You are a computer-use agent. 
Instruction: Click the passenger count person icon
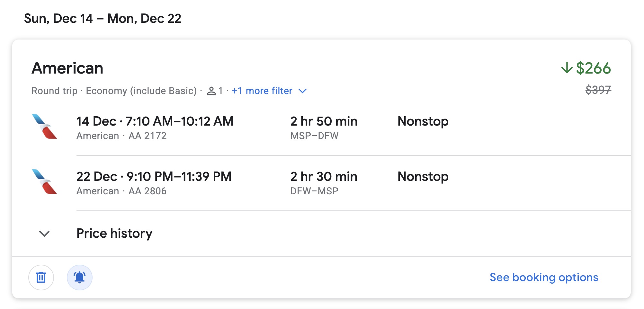tap(211, 91)
